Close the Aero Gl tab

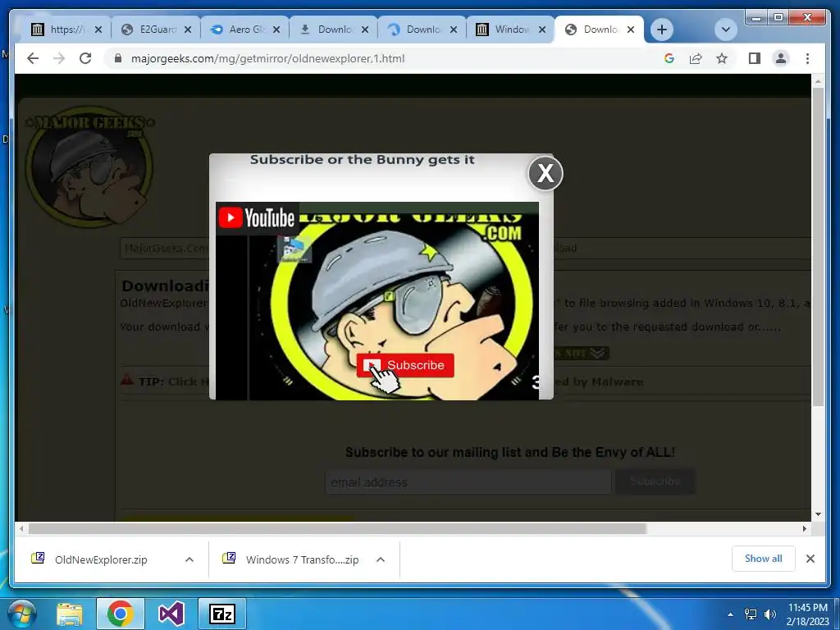click(x=276, y=30)
